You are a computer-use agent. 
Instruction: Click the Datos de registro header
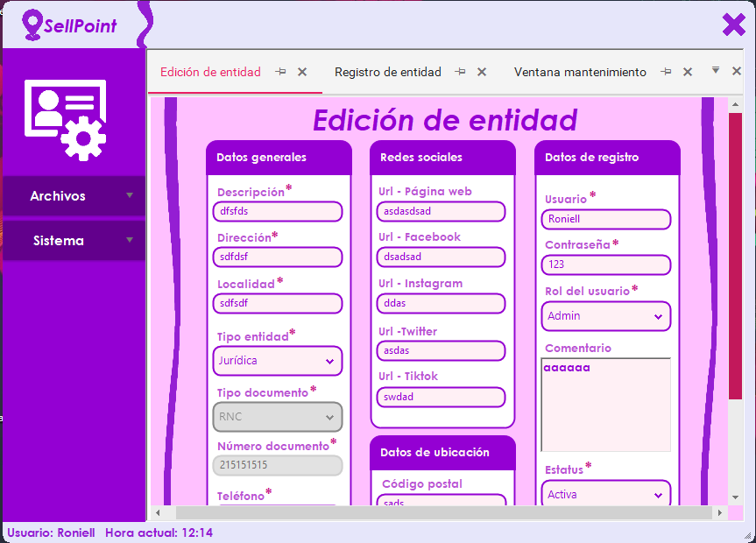607,158
